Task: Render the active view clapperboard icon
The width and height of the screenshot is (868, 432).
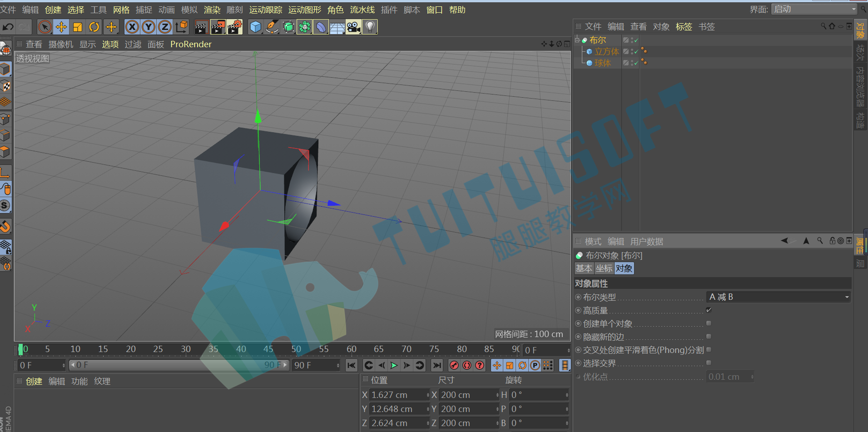Action: point(201,27)
